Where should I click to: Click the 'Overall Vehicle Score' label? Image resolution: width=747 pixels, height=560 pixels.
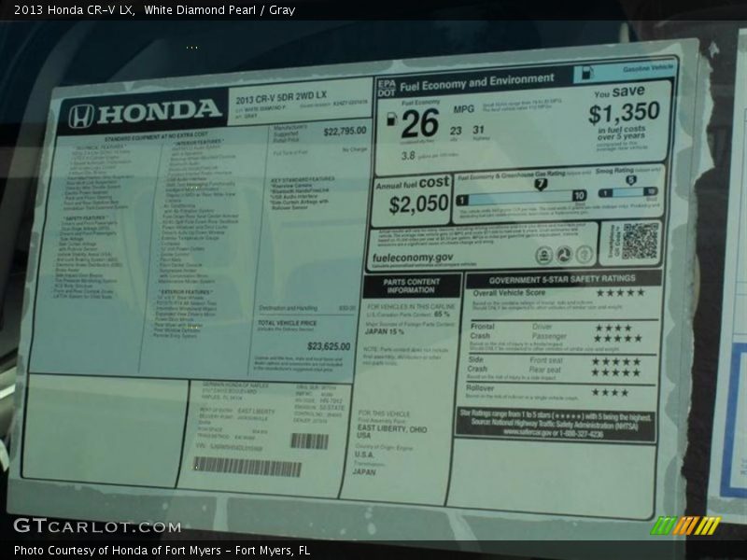tap(509, 293)
